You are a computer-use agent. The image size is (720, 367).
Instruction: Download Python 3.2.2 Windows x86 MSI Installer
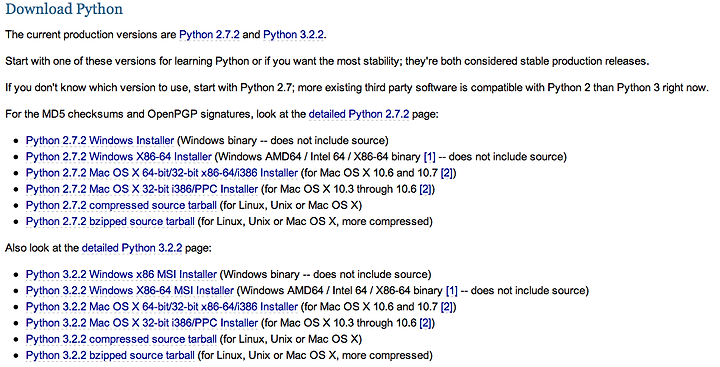click(x=121, y=274)
